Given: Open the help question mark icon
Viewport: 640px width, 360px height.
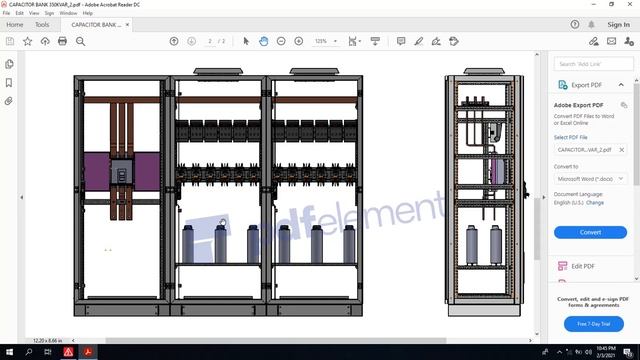Looking at the screenshot, I should pos(575,24).
